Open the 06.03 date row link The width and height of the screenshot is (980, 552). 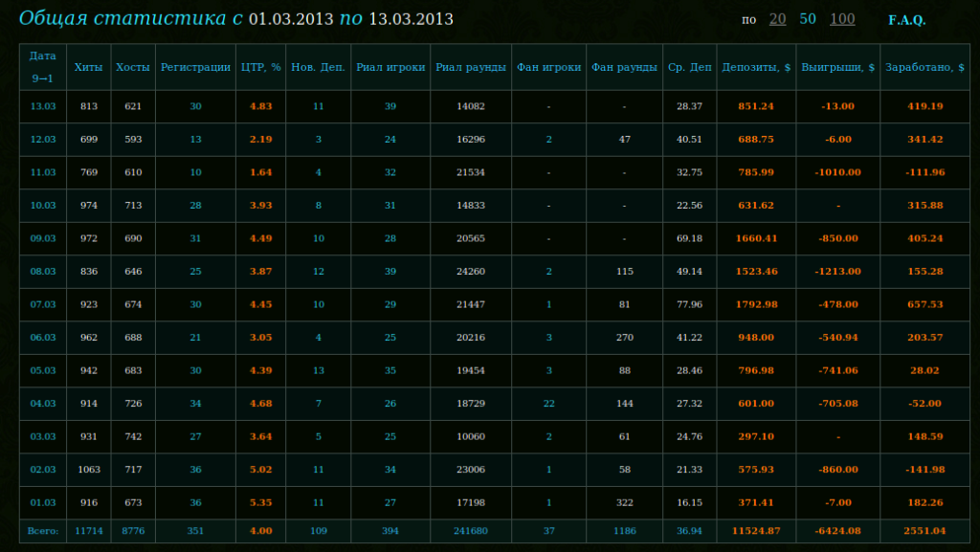(43, 338)
